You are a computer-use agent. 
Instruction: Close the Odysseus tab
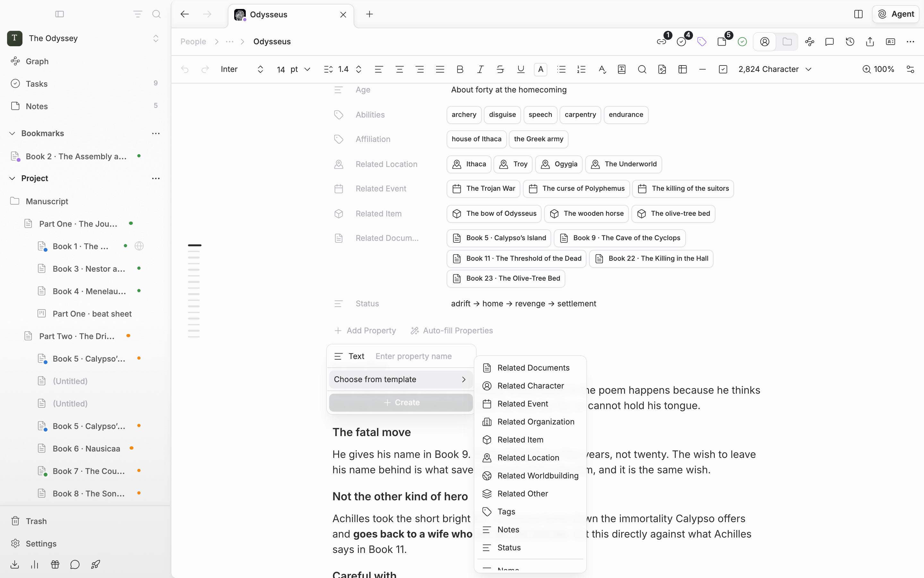click(x=343, y=14)
